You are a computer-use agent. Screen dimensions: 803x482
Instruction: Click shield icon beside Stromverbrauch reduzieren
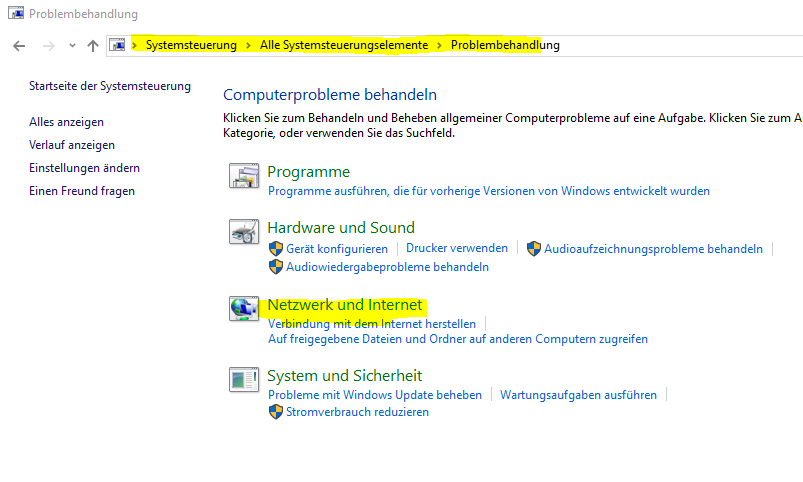point(276,412)
